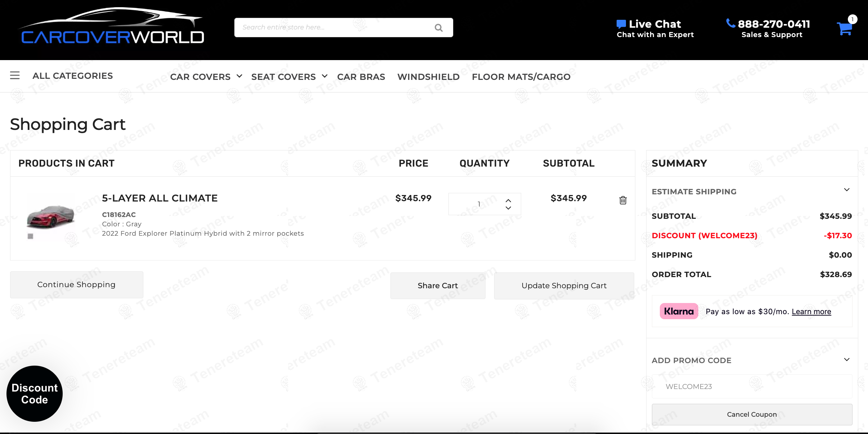Screen dimensions: 868x434
Task: Open the round Discount Code badge
Action: click(x=35, y=393)
